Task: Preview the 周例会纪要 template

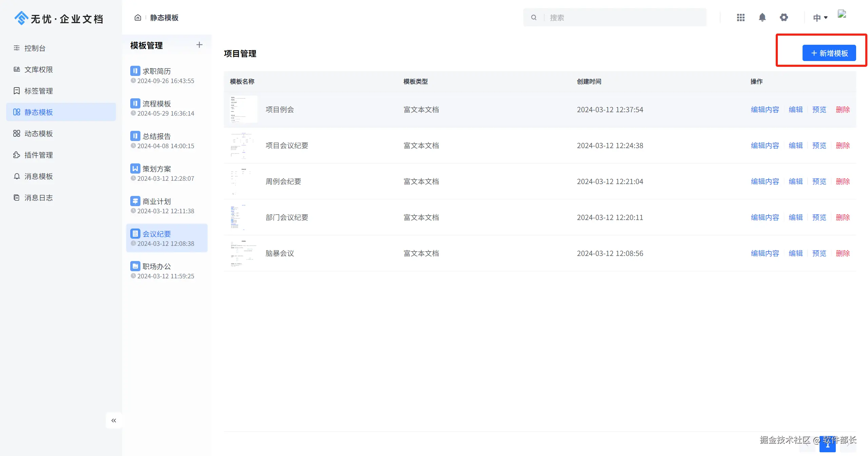Action: pyautogui.click(x=819, y=181)
